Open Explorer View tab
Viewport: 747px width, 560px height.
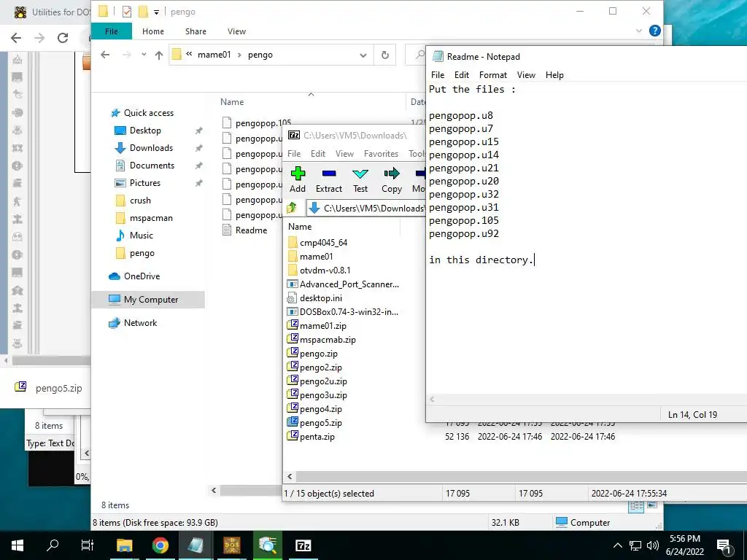pyautogui.click(x=236, y=31)
